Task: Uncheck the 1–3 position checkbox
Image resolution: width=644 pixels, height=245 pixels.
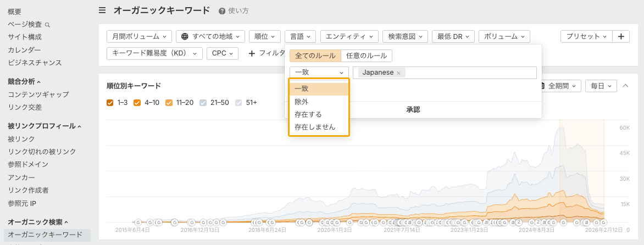Action: pos(110,103)
